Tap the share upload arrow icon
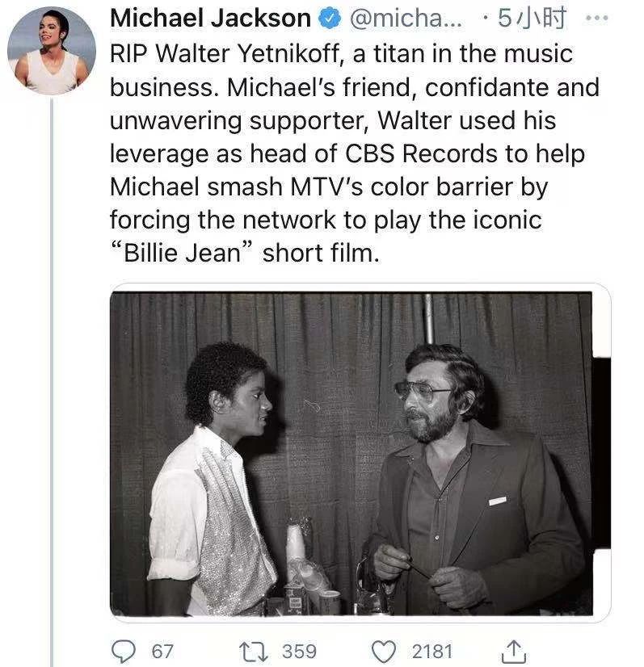The height and width of the screenshot is (667, 644). tap(514, 650)
